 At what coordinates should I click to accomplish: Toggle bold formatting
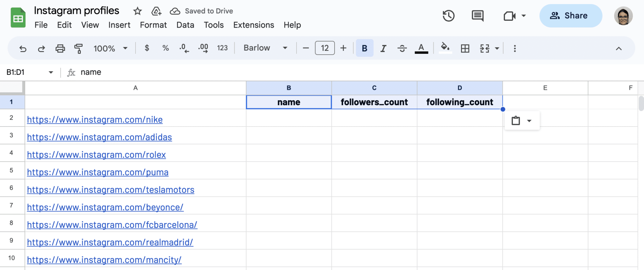pyautogui.click(x=364, y=48)
